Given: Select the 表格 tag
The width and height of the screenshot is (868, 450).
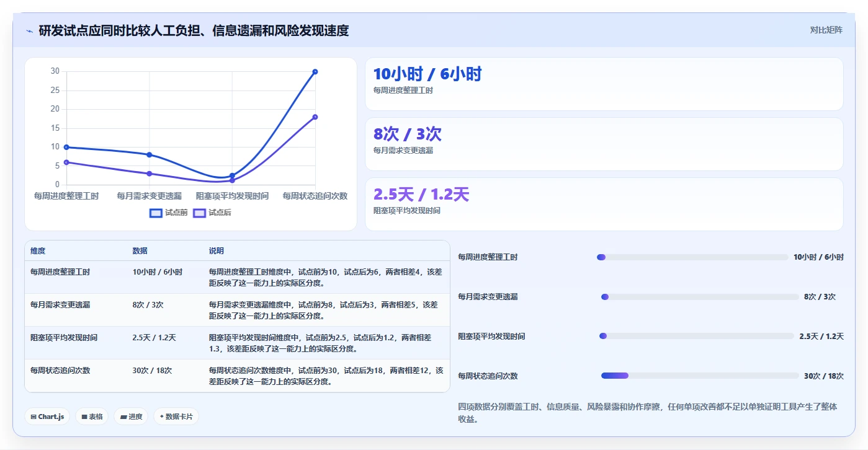Looking at the screenshot, I should (92, 417).
